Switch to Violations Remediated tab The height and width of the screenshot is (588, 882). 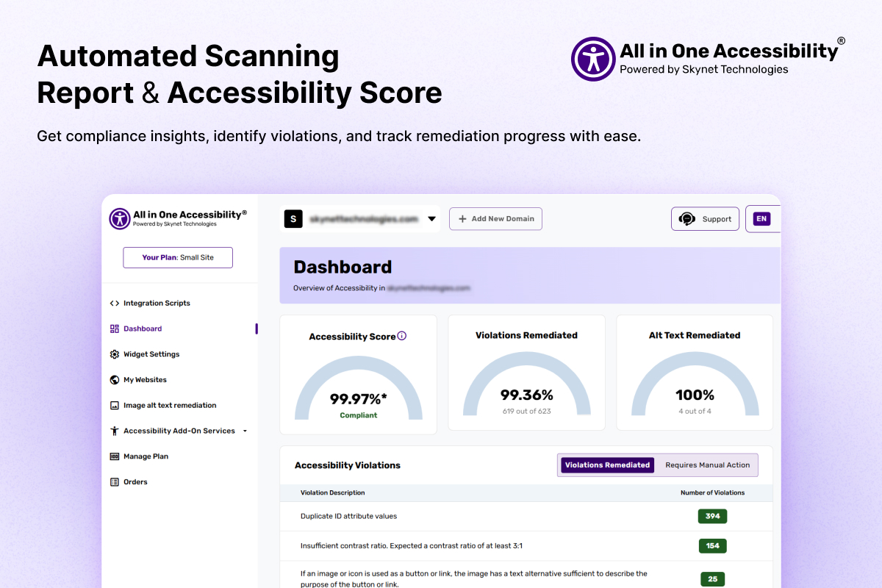607,465
